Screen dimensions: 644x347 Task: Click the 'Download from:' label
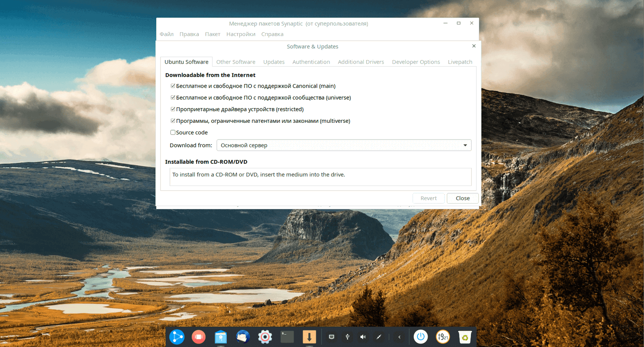click(x=191, y=145)
